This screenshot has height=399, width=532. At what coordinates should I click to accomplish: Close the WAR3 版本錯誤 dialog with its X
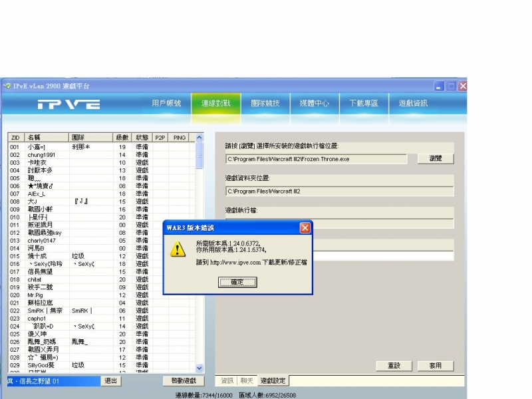click(x=305, y=227)
